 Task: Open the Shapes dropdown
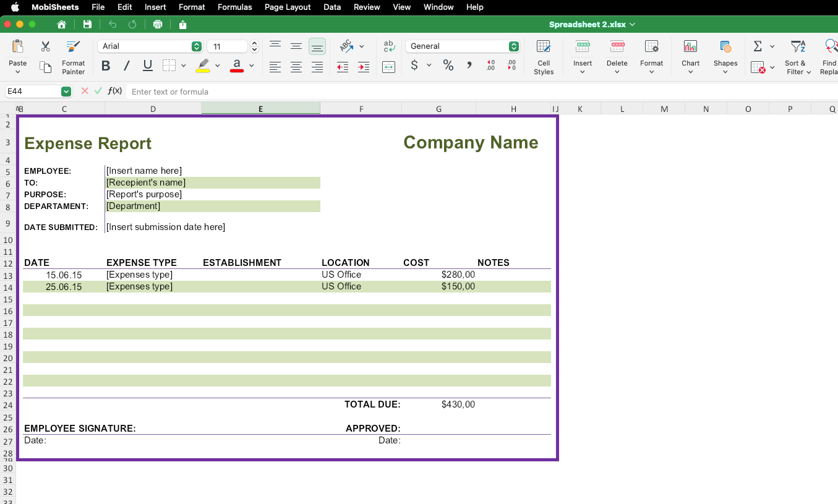click(725, 58)
